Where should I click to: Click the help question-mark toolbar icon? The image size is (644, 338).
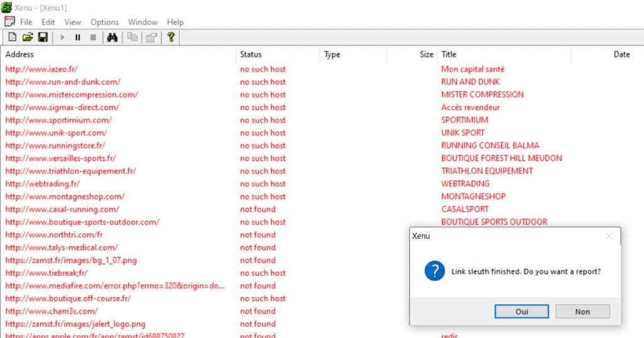[x=171, y=37]
